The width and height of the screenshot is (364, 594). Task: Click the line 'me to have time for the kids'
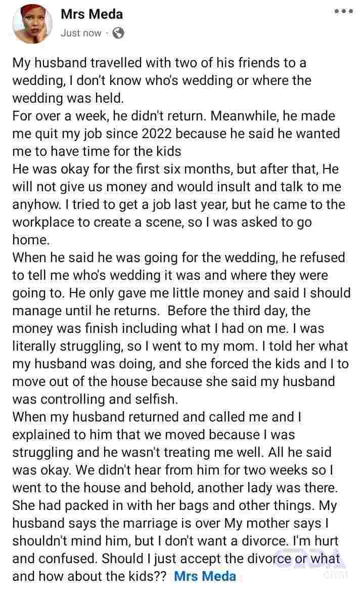[x=97, y=151]
